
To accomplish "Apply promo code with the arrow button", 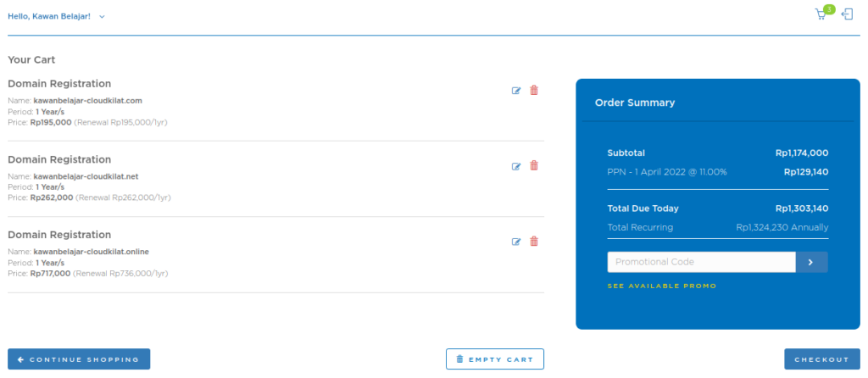I will (811, 263).
